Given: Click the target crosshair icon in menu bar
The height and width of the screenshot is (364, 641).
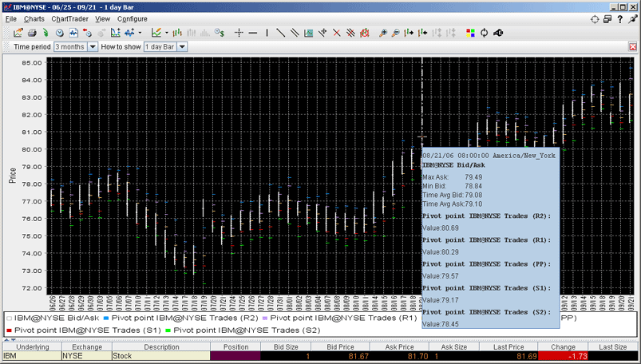Looking at the screenshot, I should pyautogui.click(x=595, y=19).
